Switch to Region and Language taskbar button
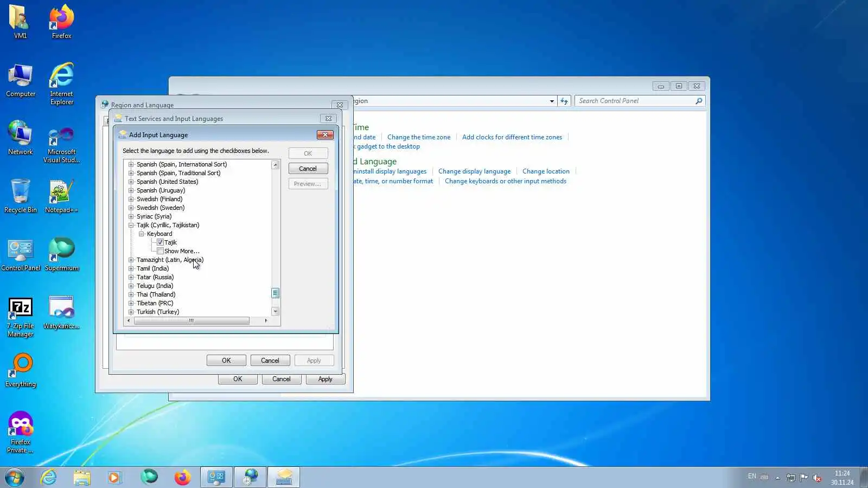 point(250,477)
